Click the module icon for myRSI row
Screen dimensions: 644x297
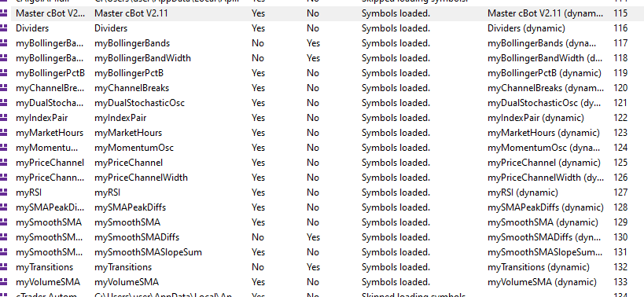tap(4, 192)
